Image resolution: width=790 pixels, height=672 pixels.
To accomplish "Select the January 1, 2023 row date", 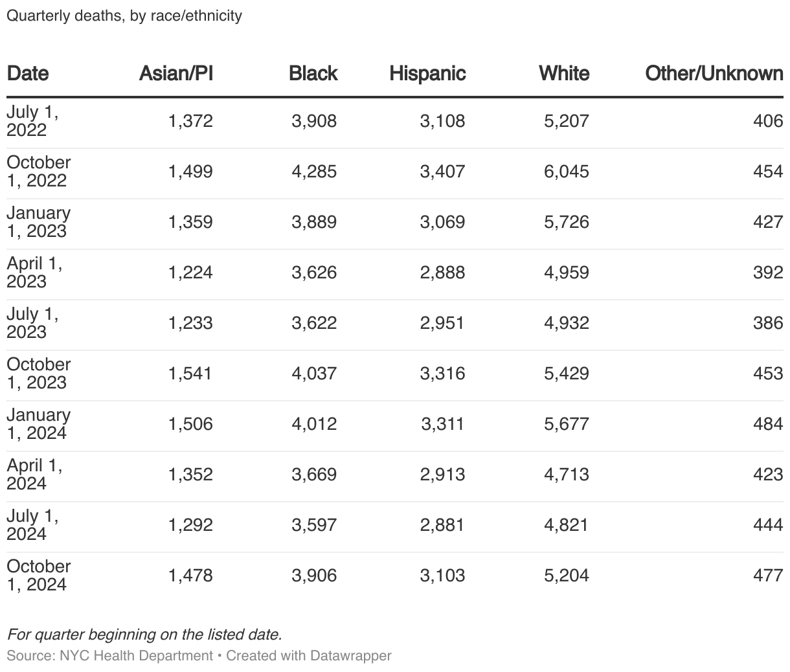I will (39, 222).
